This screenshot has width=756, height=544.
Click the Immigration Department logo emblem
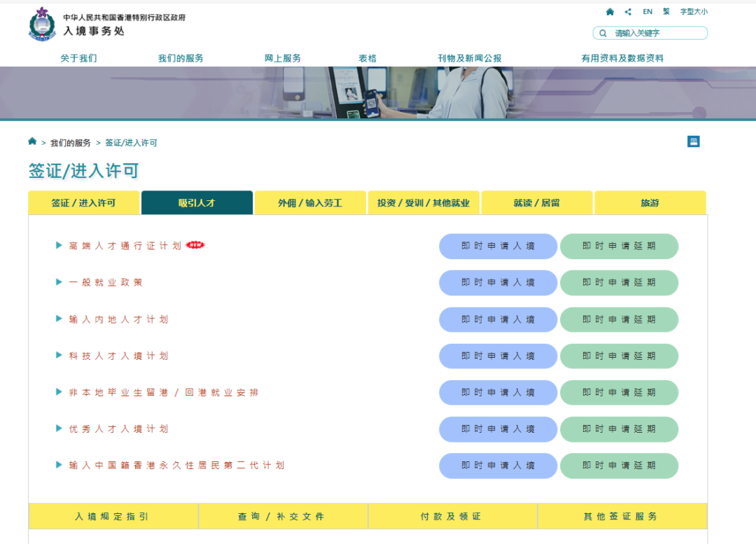point(42,25)
